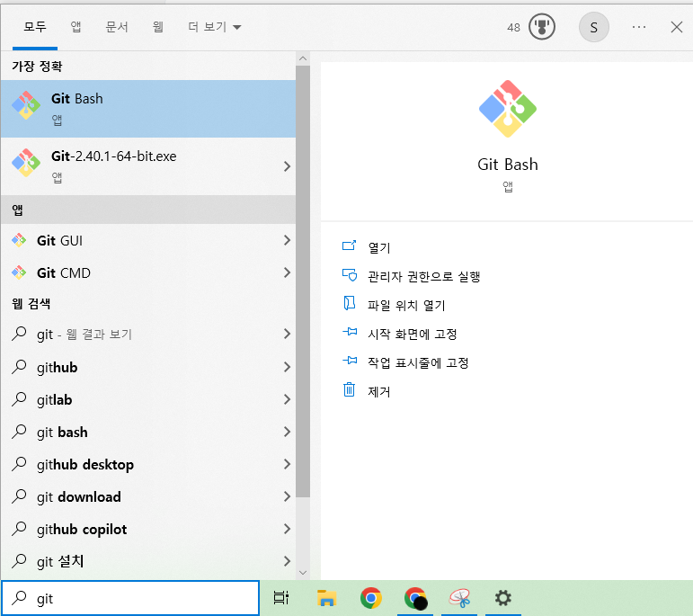Screen dimensions: 693x616
Task: Open Settings gear from the taskbar
Action: click(x=503, y=598)
